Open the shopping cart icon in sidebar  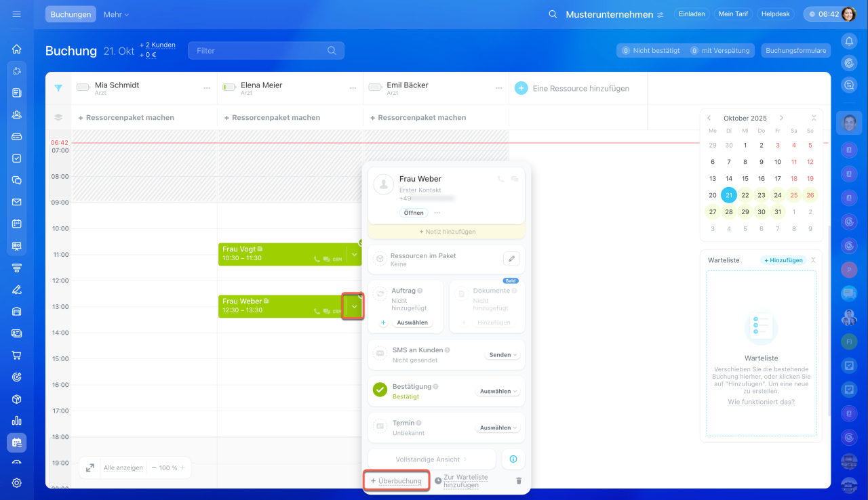pyautogui.click(x=17, y=355)
